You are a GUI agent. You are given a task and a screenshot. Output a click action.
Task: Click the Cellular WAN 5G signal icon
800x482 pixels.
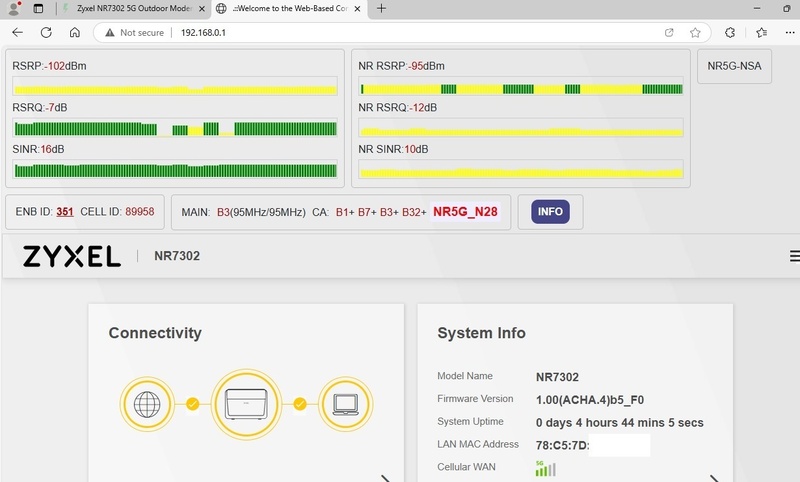point(545,468)
